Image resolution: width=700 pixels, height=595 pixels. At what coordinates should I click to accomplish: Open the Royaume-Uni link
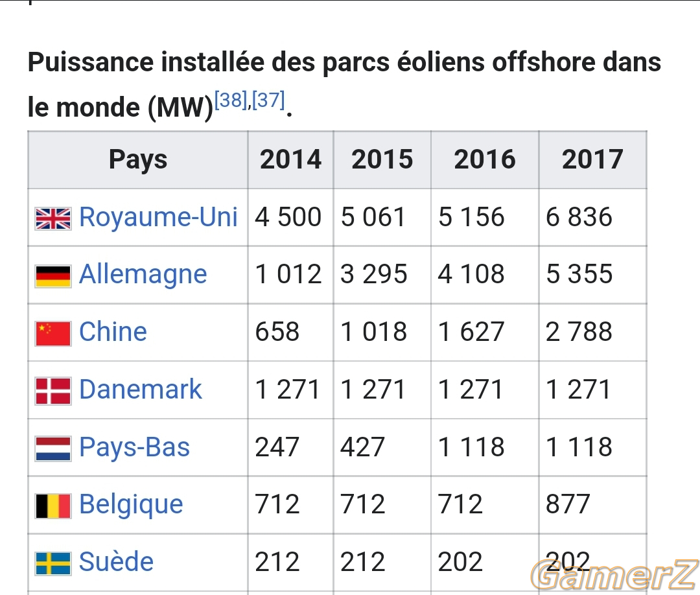[x=158, y=217]
